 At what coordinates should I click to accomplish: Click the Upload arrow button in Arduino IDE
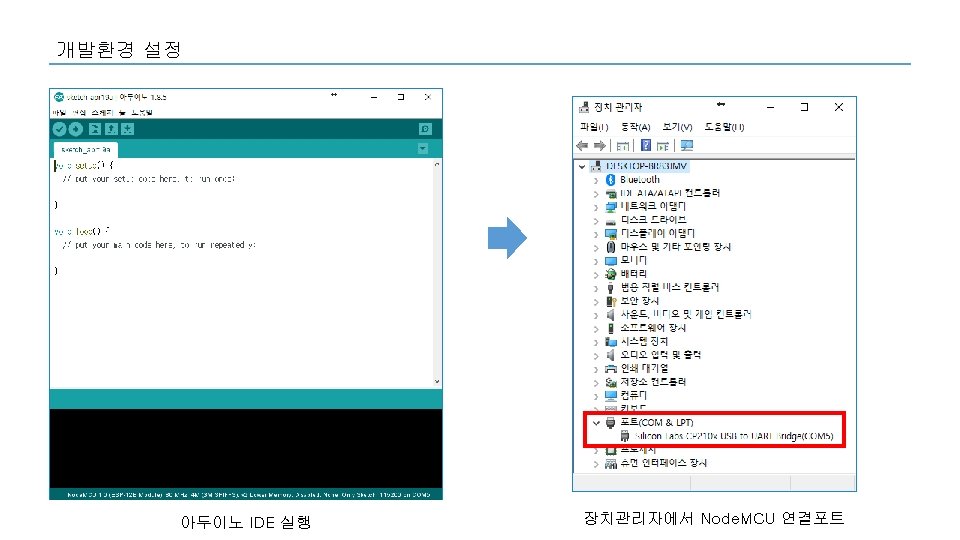(x=76, y=129)
